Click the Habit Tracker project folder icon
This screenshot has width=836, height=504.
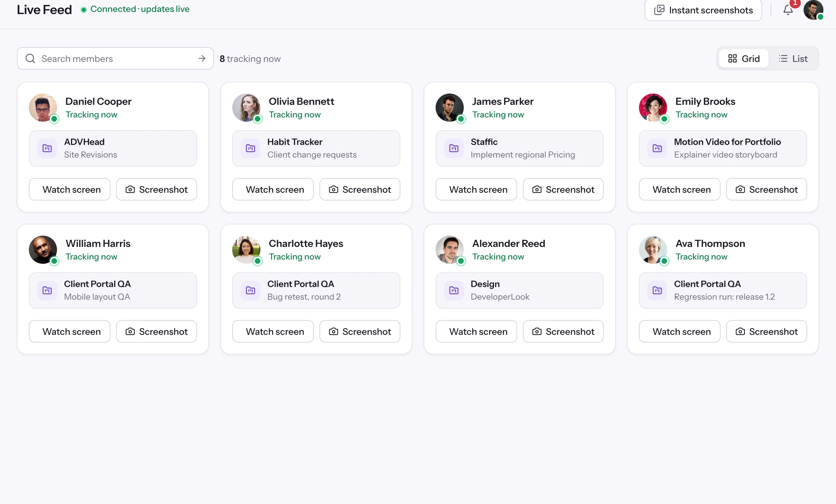coord(251,148)
